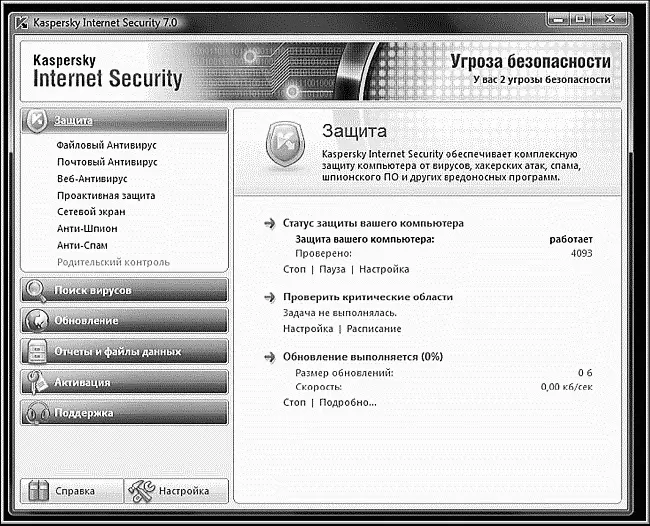
Task: Open the Защита section tab
Action: click(x=124, y=121)
